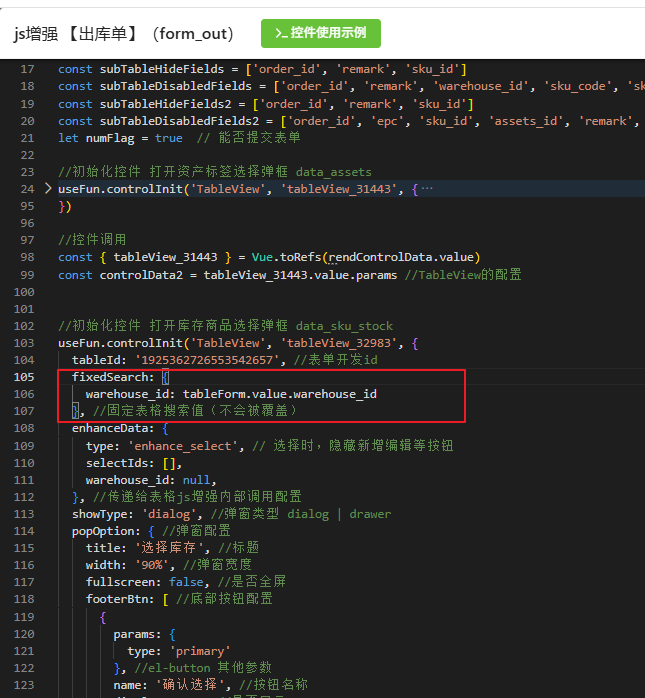Click the title string '选择库存'
The height and width of the screenshot is (698, 645).
coord(169,548)
